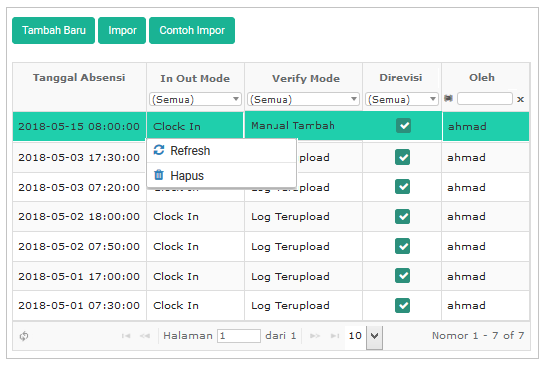This screenshot has width=547, height=365.
Task: Clear the Oleh filter with the x
Action: click(520, 99)
